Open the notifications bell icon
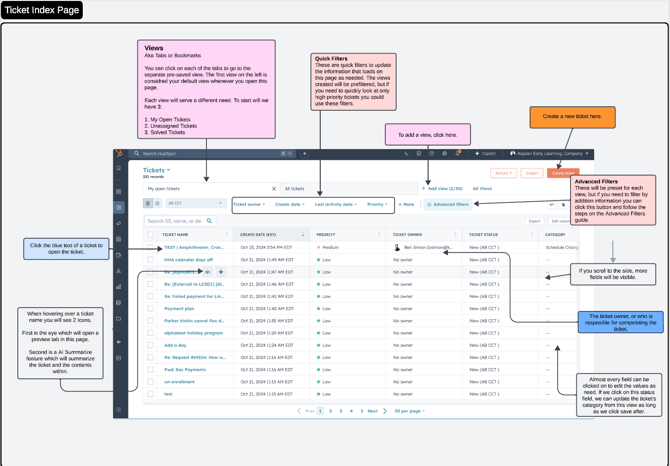670x466 pixels. 457,154
